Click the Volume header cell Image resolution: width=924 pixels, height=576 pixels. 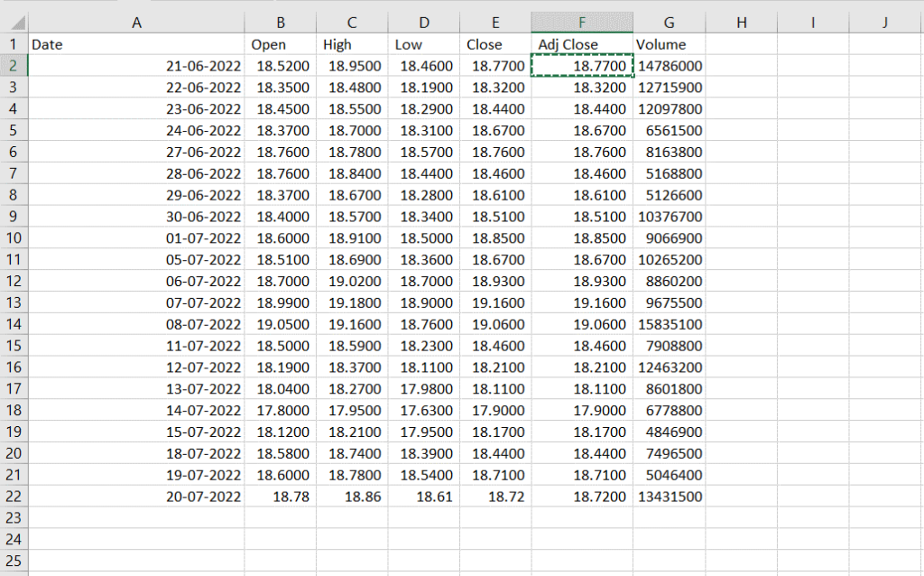click(x=669, y=44)
